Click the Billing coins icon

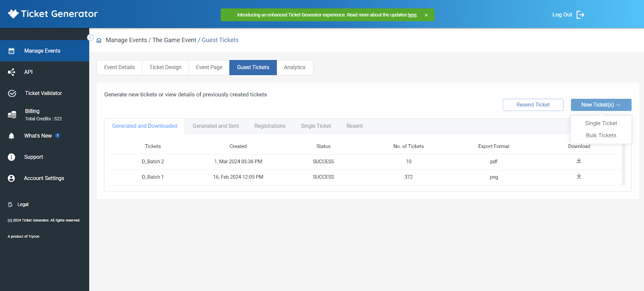[12, 114]
